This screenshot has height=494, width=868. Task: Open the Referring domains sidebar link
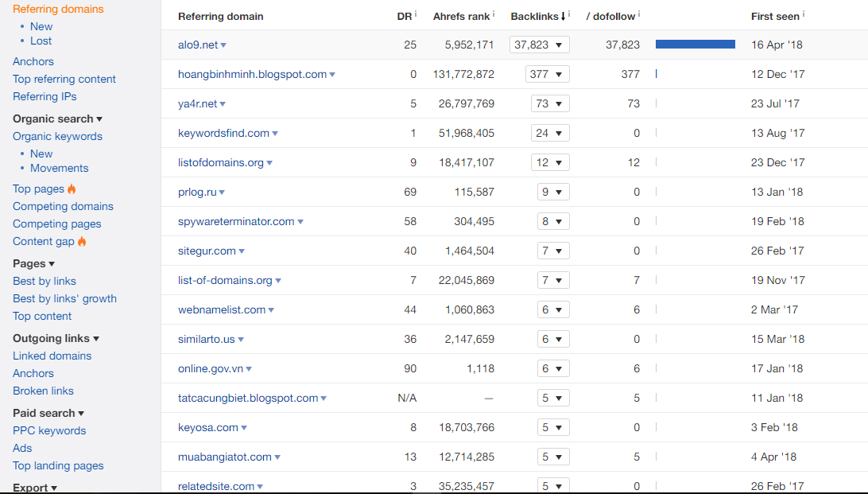click(x=58, y=9)
